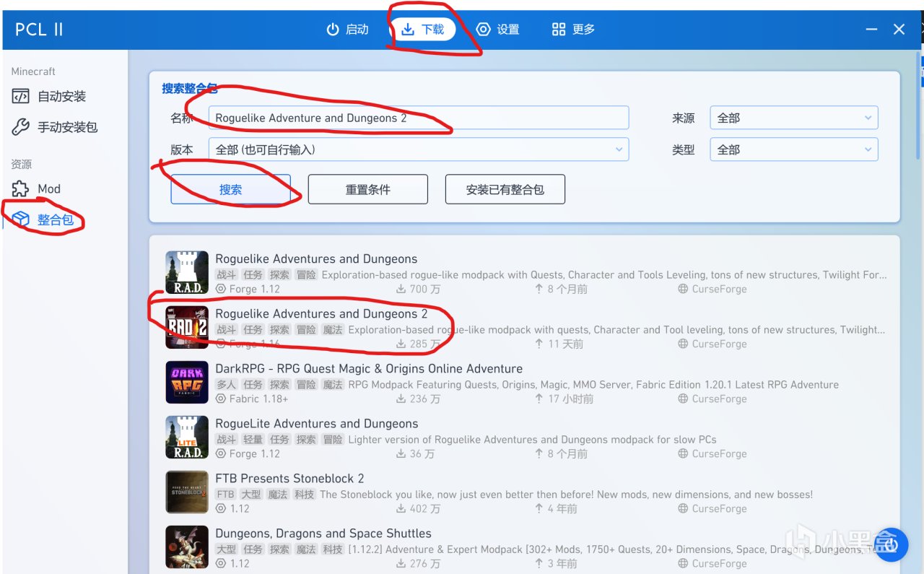
Task: Click the update arrow icon beside "11 天前"
Action: pos(539,344)
